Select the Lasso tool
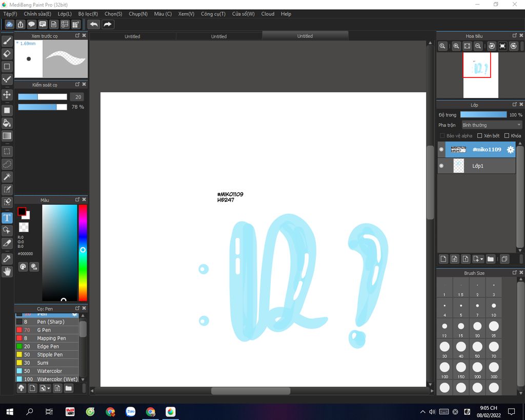 coord(7,164)
